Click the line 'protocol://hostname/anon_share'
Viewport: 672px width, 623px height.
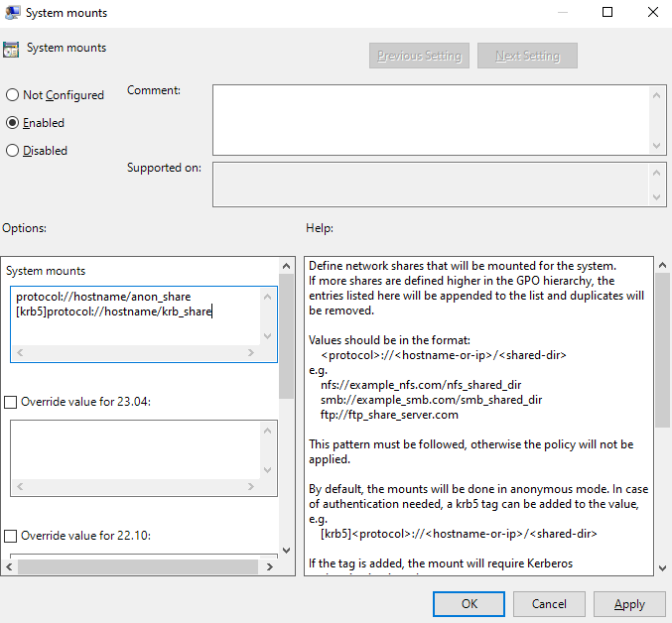coord(103,297)
